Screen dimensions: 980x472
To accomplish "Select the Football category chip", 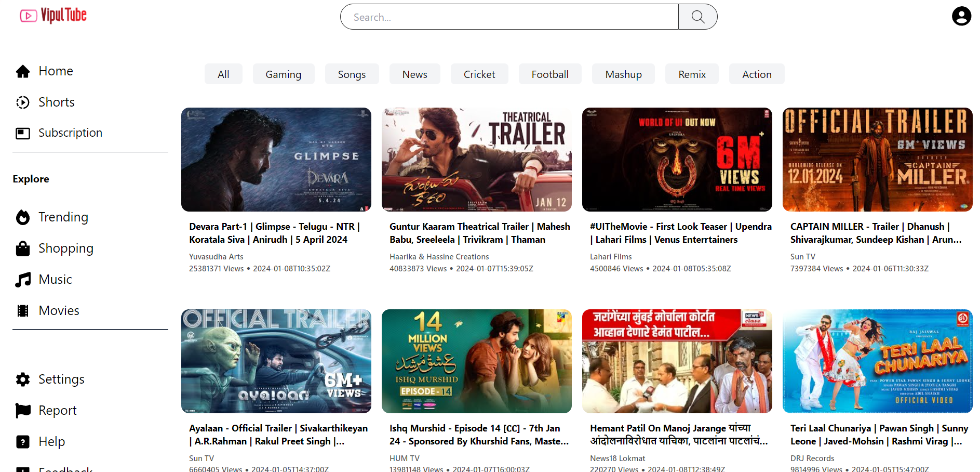I will 550,74.
